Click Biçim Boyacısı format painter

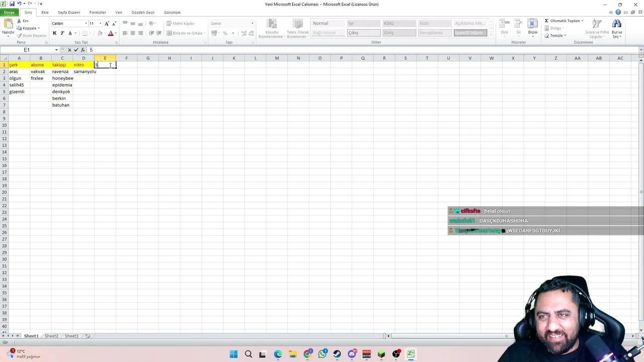tap(32, 36)
